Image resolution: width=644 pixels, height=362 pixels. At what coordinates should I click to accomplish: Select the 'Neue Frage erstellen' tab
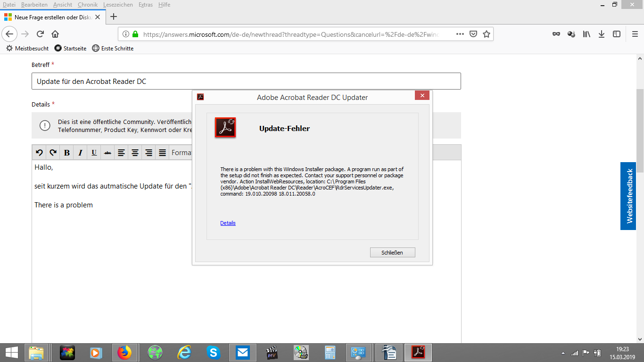[x=53, y=16]
